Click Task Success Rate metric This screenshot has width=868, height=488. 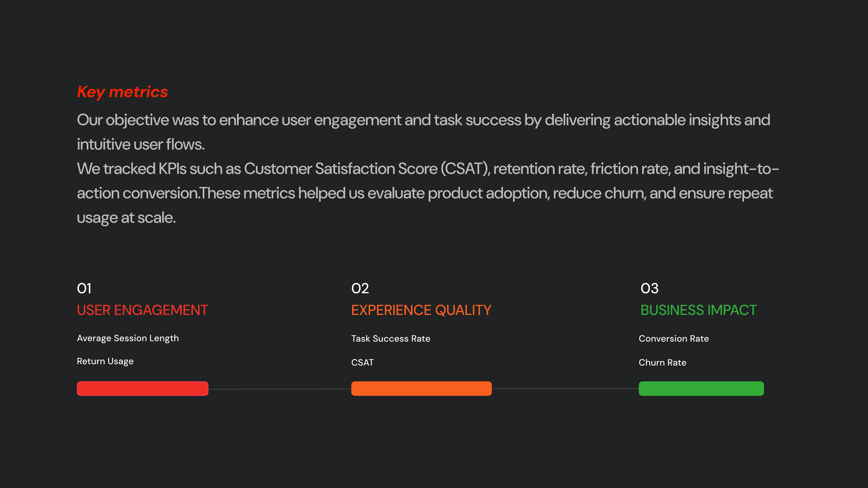(x=391, y=338)
